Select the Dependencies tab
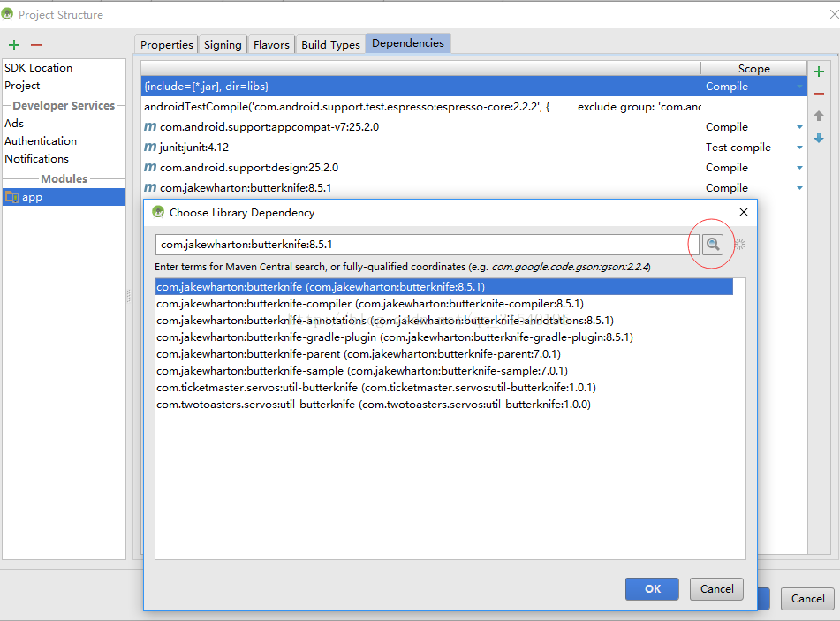This screenshot has width=840, height=621. pos(408,43)
